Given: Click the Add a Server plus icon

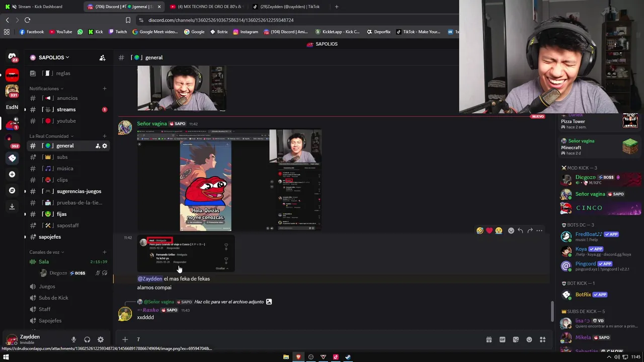Looking at the screenshot, I should coord(12,174).
